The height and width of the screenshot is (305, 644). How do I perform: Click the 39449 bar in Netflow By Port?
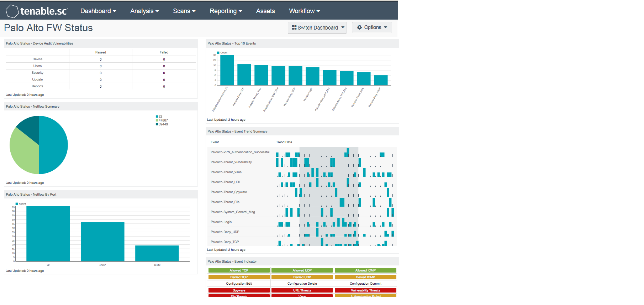[157, 253]
